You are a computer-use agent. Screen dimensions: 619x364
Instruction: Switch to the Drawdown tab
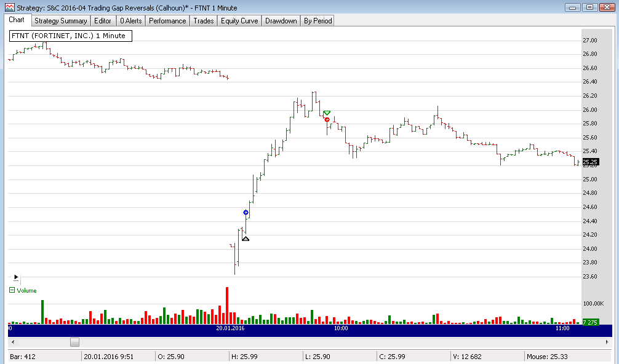(x=281, y=21)
